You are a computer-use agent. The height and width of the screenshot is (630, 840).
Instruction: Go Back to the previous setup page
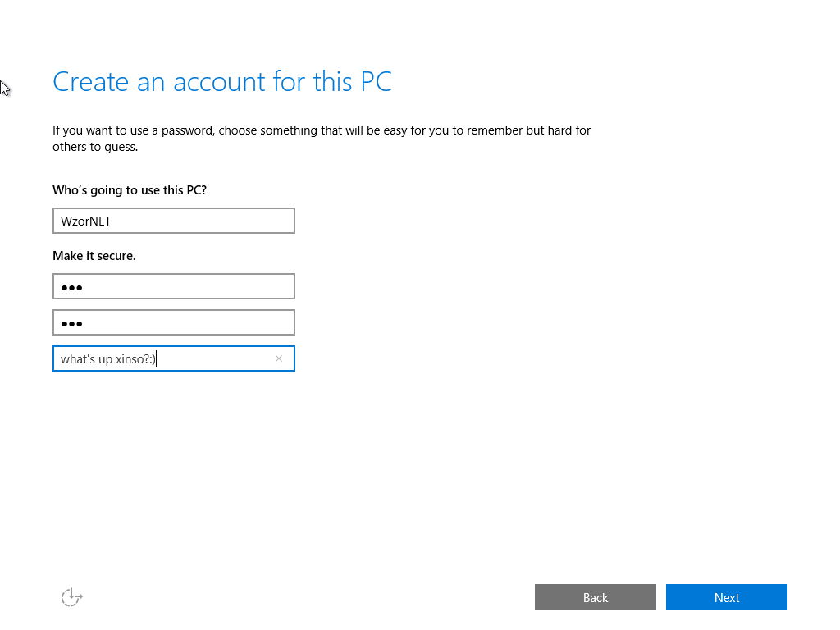pos(596,597)
